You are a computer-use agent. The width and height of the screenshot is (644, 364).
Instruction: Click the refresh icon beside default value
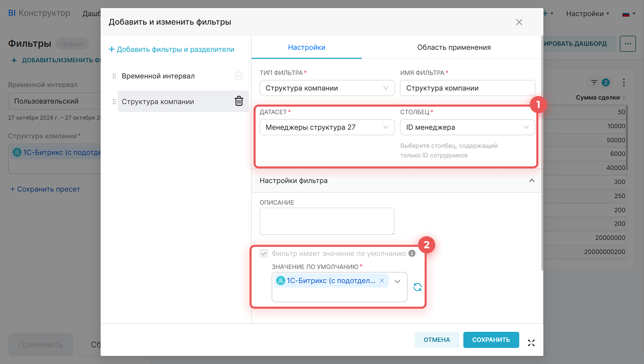pos(417,287)
